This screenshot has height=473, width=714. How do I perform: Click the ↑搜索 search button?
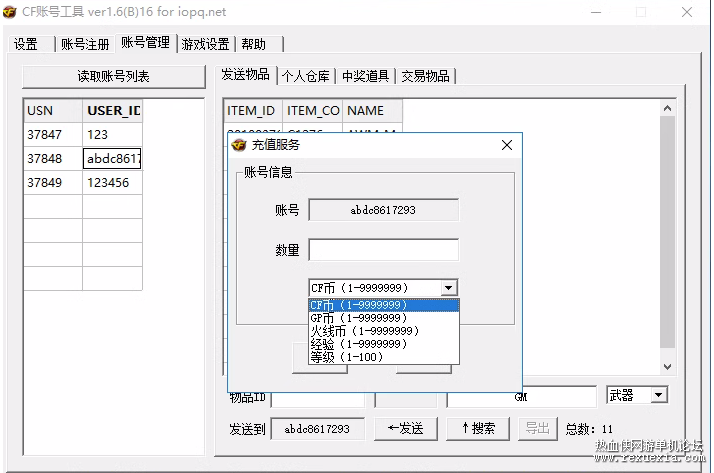[478, 428]
